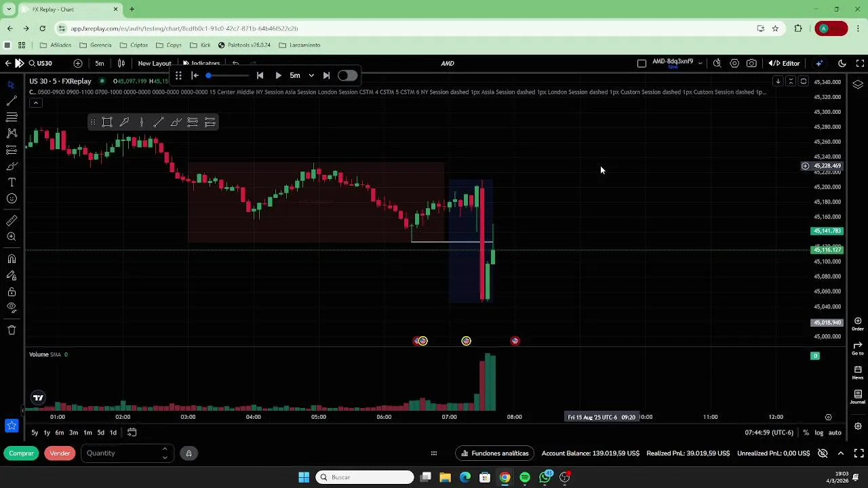Hide all drawings with the eye icon
This screenshot has height=488, width=868.
(x=11, y=308)
